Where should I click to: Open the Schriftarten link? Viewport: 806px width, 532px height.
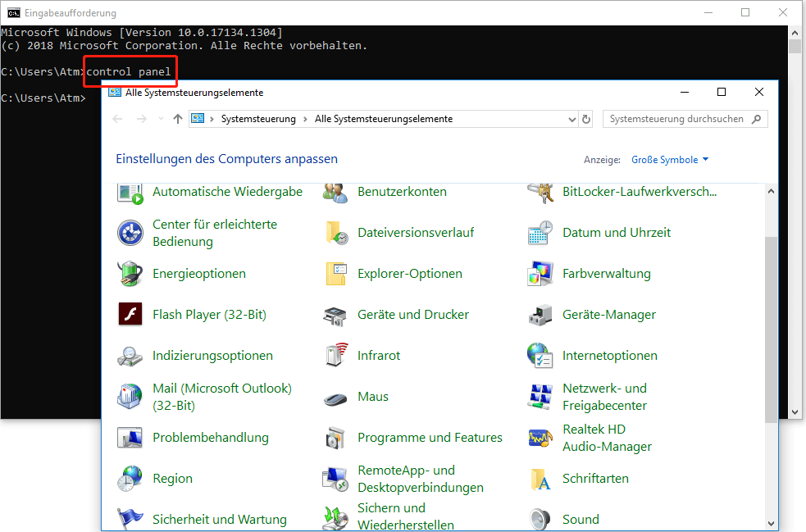(x=595, y=479)
